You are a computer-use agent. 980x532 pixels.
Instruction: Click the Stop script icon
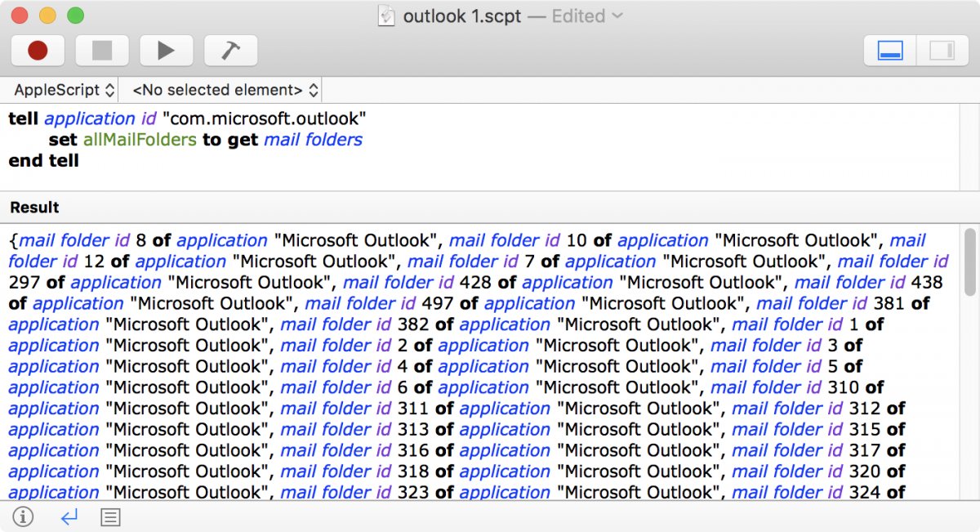[x=101, y=50]
